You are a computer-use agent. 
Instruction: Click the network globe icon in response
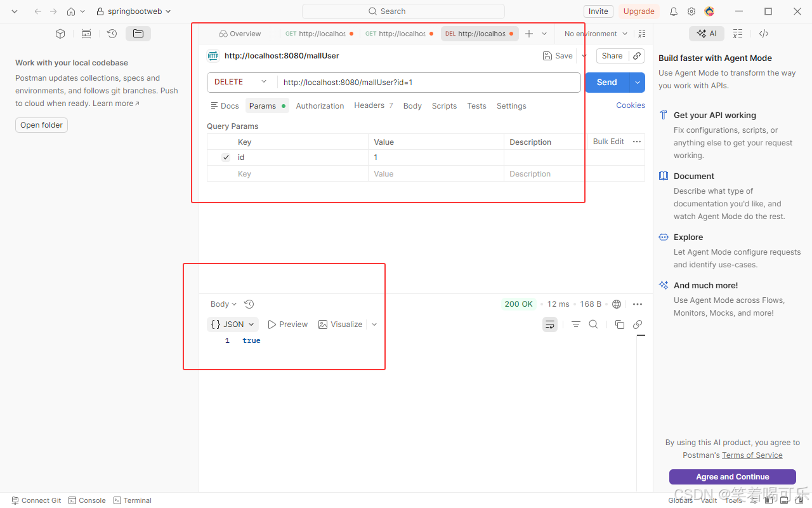pos(617,304)
